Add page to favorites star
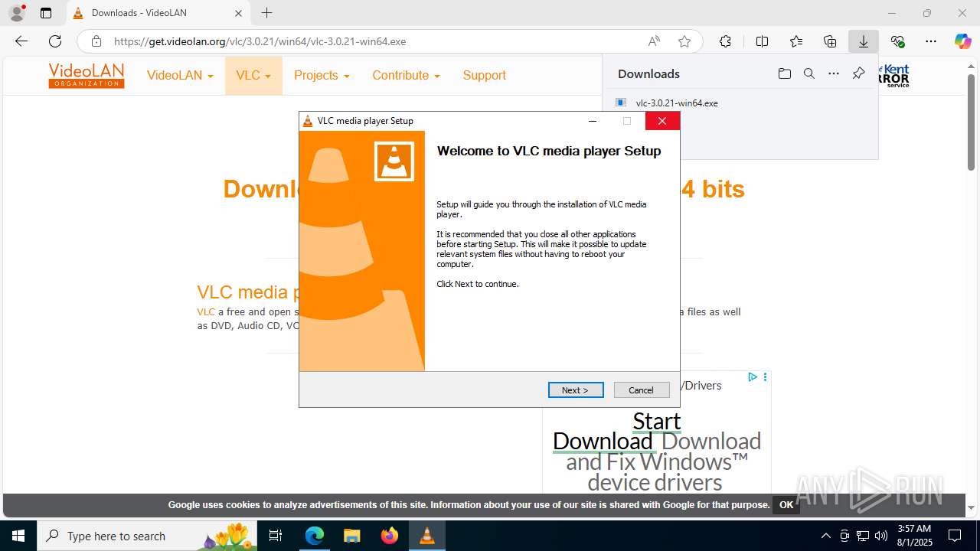 point(684,41)
